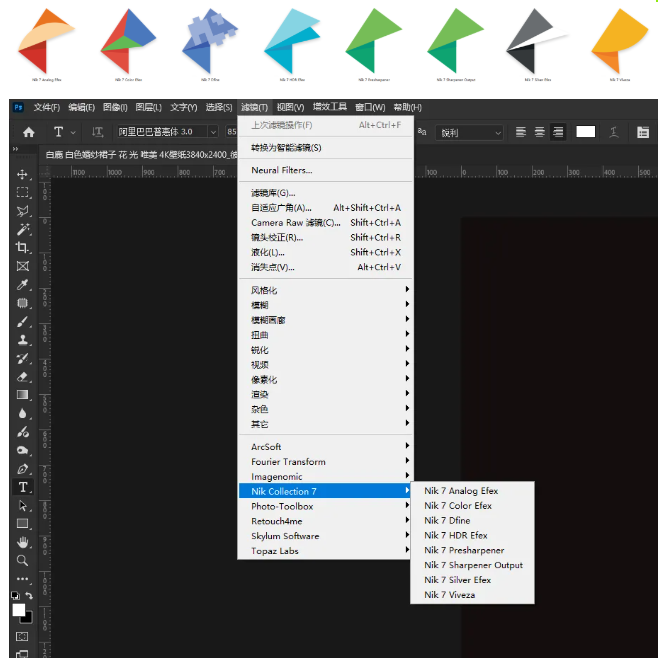This screenshot has height=658, width=667.
Task: Select the Path Selection tool
Action: (23, 506)
